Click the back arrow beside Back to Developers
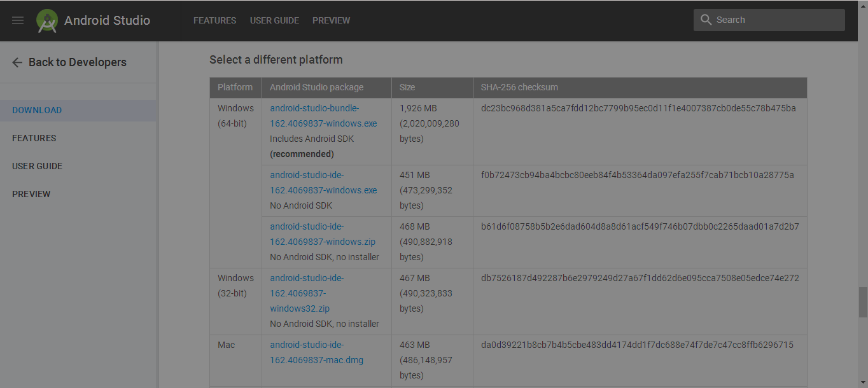 coord(17,62)
